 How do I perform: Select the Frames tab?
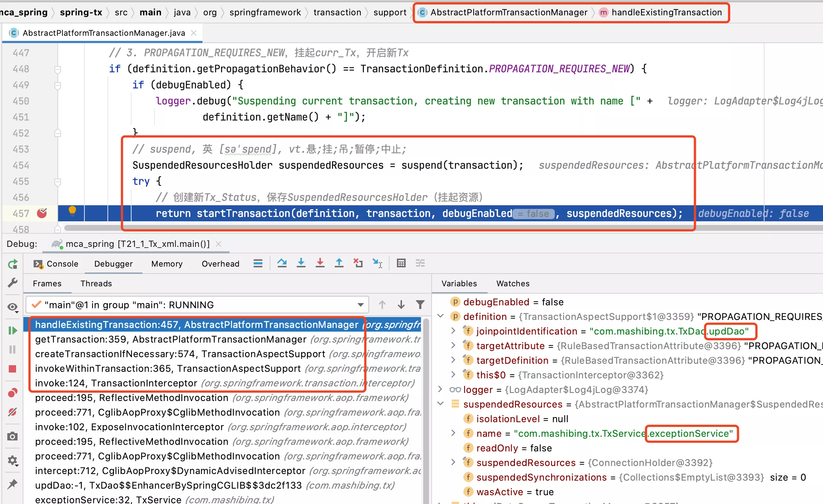(47, 283)
